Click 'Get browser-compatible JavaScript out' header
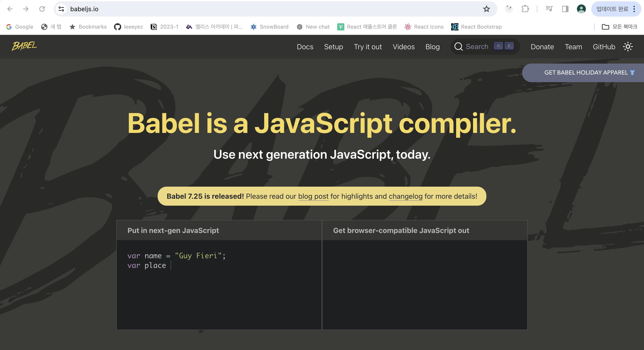This screenshot has height=350, width=644. pos(401,230)
